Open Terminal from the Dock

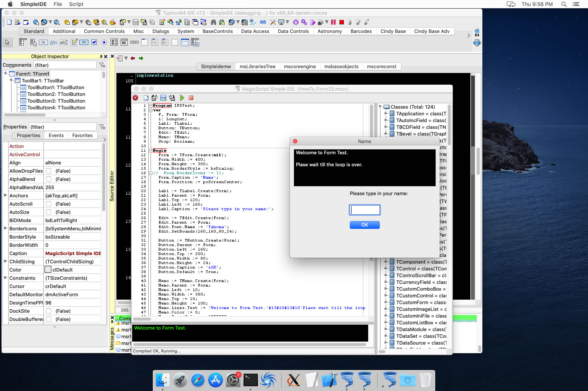pos(251,380)
